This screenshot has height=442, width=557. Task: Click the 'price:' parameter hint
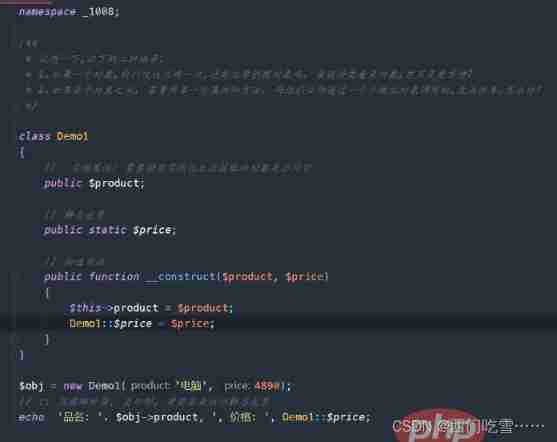tap(238, 386)
